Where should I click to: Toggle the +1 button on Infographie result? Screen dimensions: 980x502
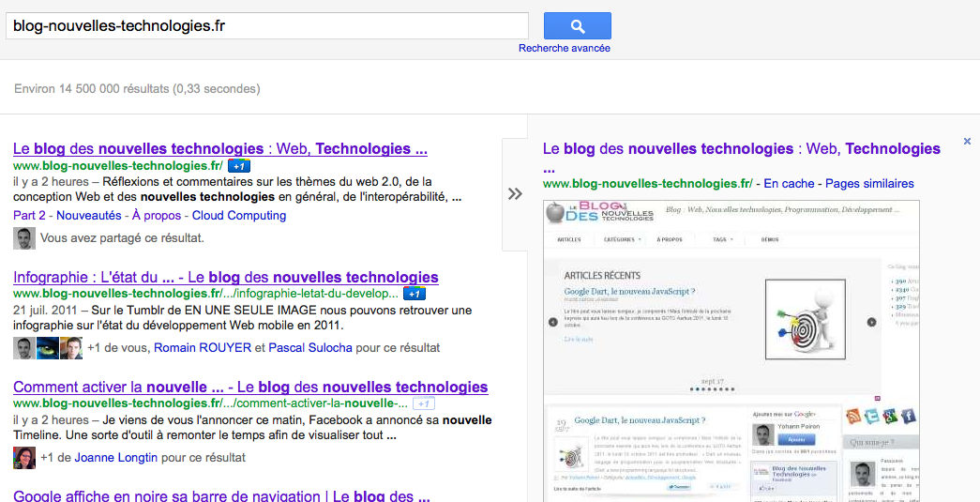pyautogui.click(x=414, y=294)
